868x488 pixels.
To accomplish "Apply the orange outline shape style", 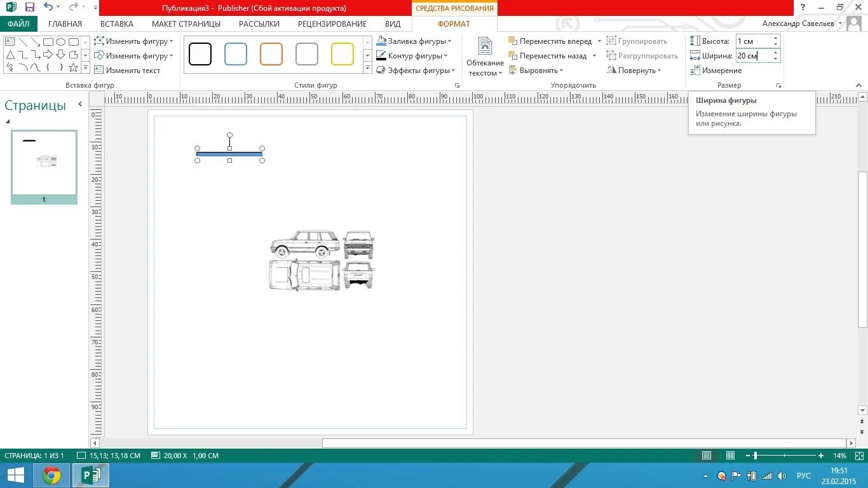I will tap(271, 54).
